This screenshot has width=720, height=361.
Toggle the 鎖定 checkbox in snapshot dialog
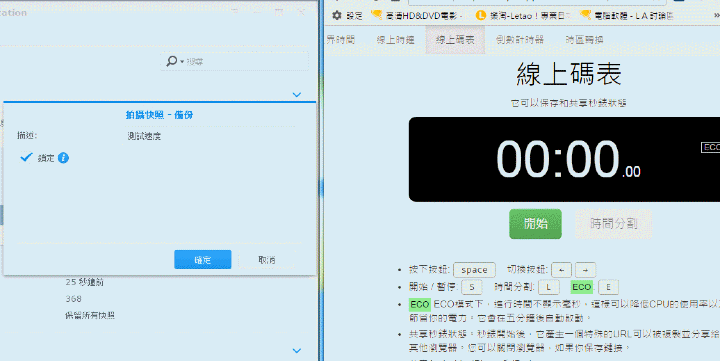coord(26,158)
